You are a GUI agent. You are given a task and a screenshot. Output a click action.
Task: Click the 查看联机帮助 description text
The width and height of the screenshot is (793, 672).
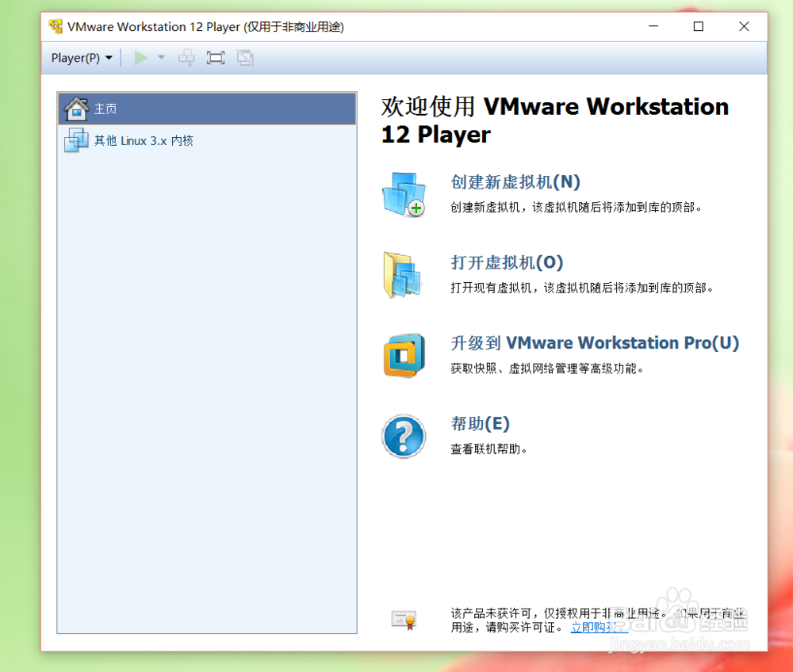[488, 449]
